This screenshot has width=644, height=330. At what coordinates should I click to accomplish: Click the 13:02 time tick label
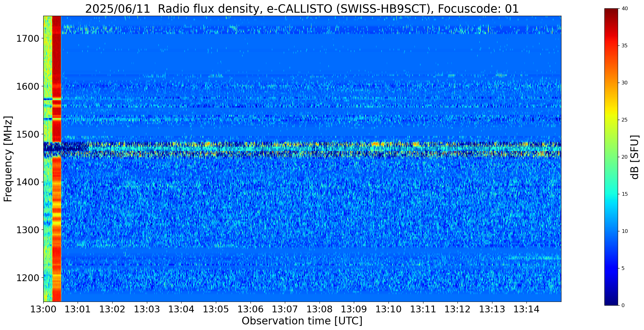pyautogui.click(x=112, y=309)
